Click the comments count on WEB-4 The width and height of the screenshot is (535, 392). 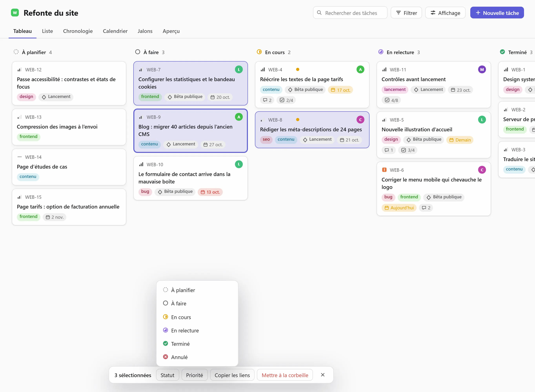click(267, 100)
